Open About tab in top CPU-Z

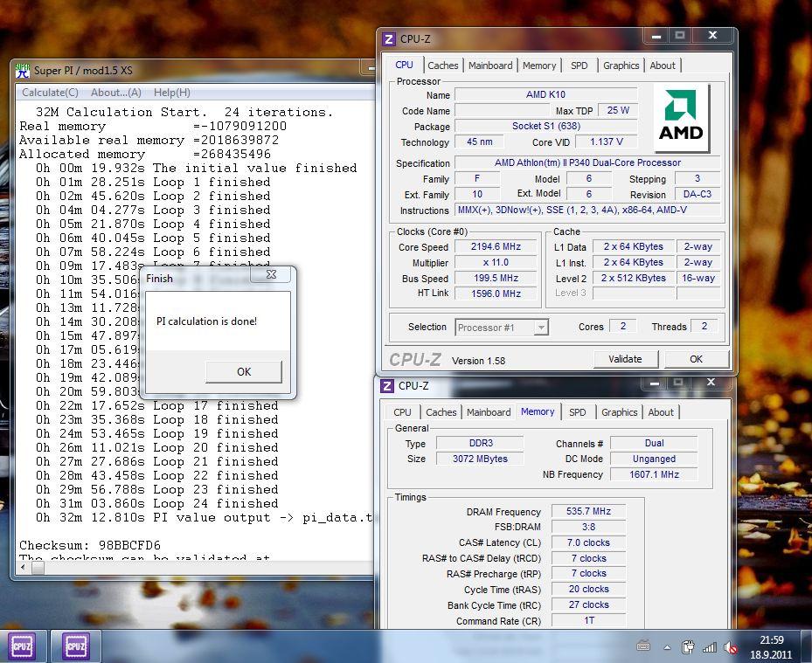coord(663,66)
